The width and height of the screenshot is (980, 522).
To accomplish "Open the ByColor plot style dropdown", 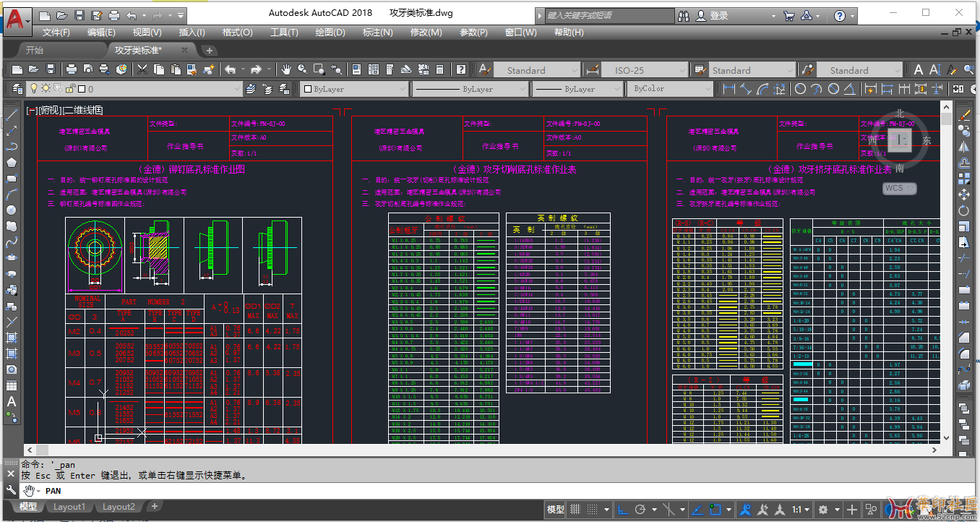I will pos(707,89).
